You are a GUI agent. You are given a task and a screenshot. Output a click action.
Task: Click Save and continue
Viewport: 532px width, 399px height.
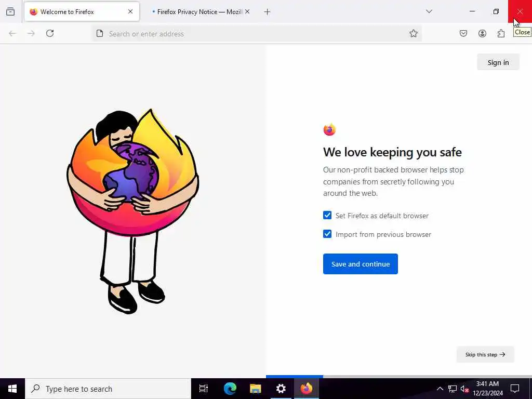361,264
